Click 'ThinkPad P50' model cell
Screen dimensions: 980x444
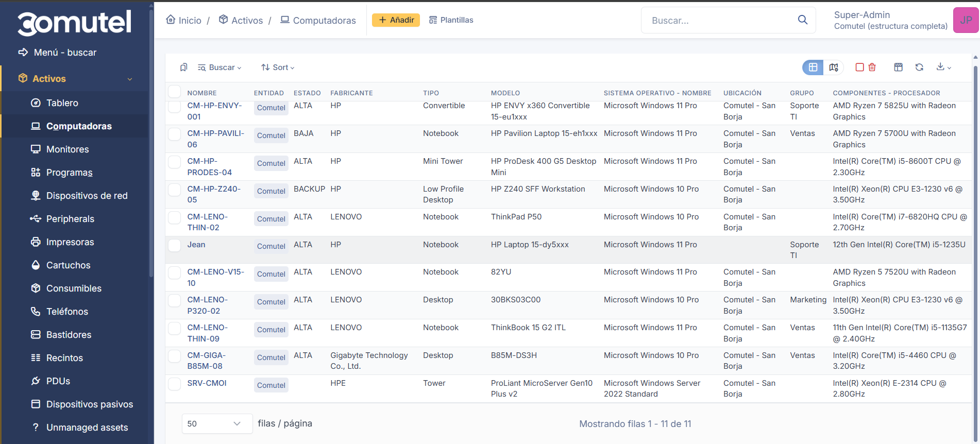[516, 217]
